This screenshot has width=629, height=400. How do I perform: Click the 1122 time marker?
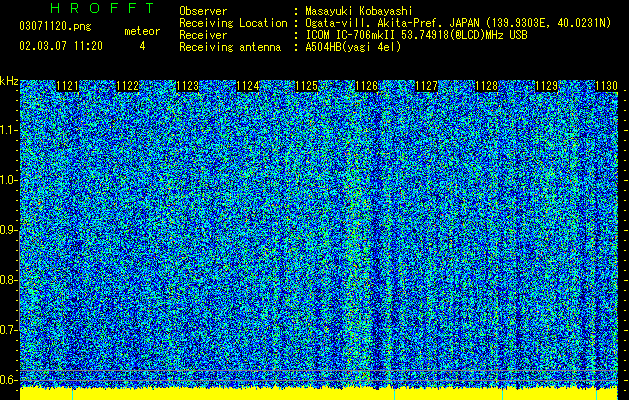click(x=128, y=86)
